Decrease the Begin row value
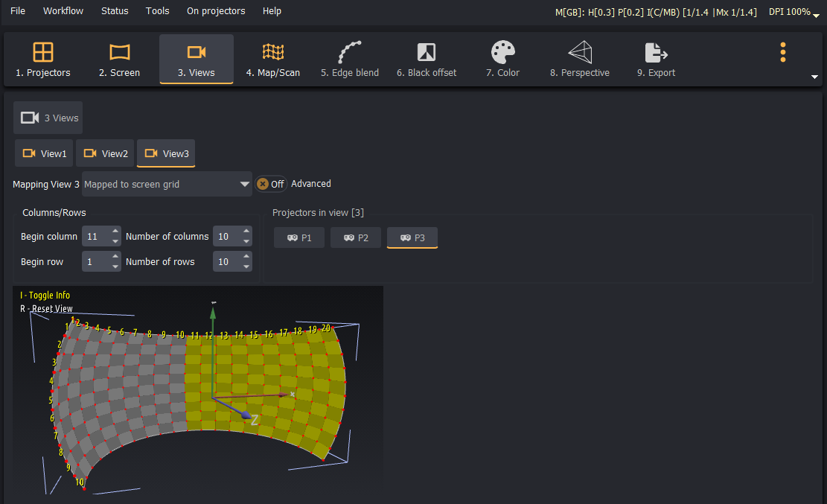 click(x=115, y=267)
